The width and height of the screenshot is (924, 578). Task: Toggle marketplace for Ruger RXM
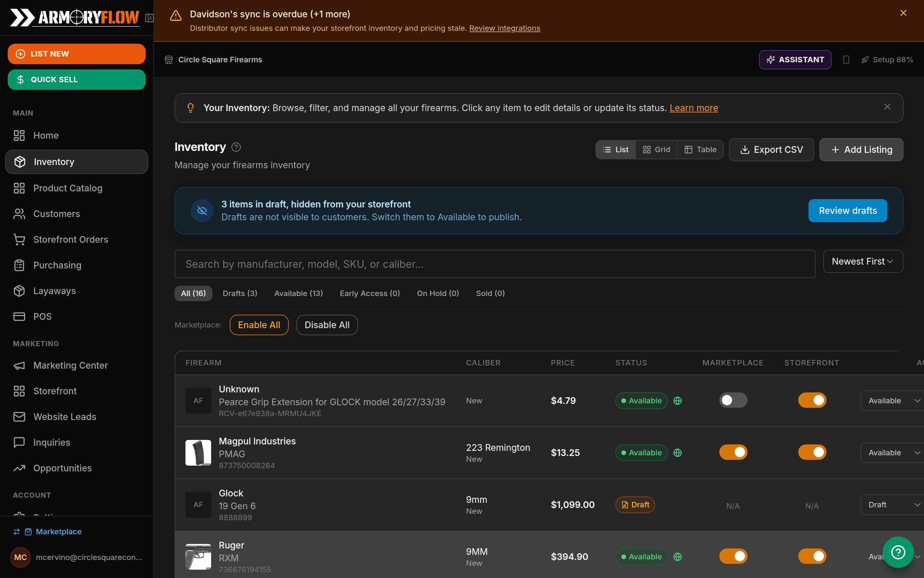click(x=733, y=556)
